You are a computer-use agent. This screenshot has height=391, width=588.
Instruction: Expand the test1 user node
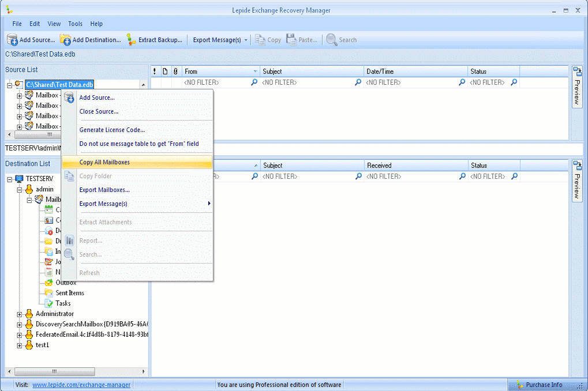tap(20, 345)
